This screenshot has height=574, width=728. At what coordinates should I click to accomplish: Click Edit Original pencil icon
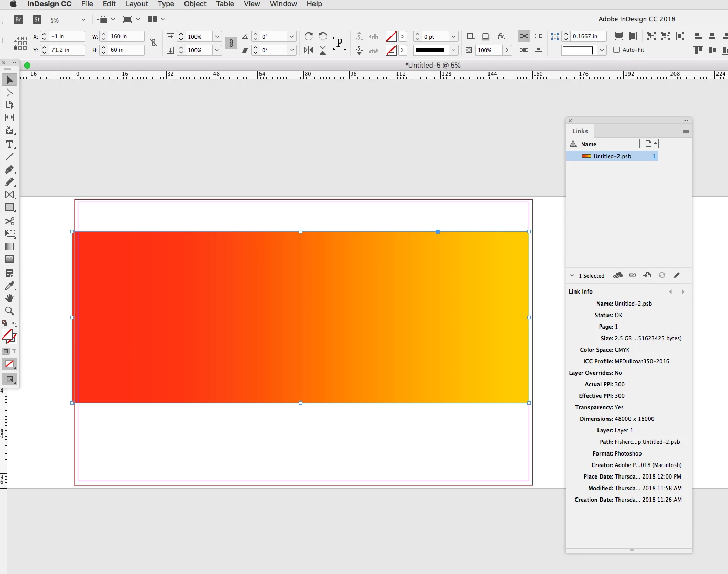click(x=677, y=275)
